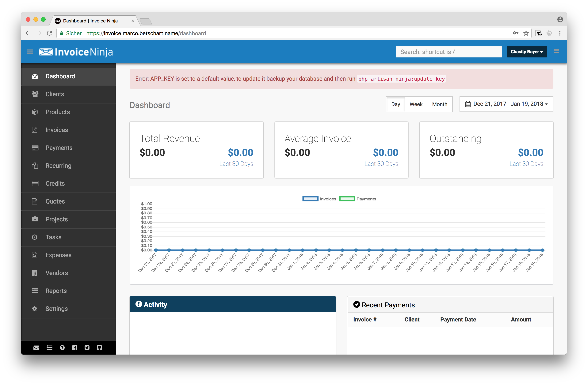588x385 pixels.
Task: Toggle Payments legend swatch in chart
Action: click(347, 199)
